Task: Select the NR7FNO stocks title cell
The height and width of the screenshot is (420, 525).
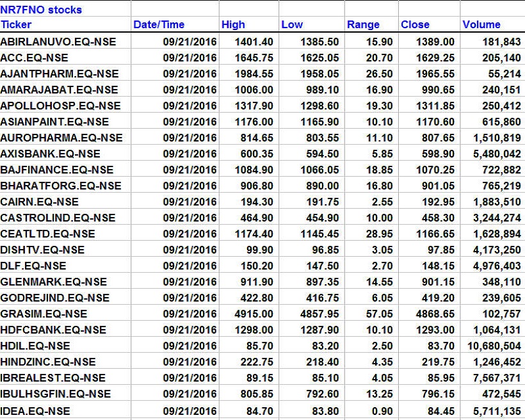Action: pyautogui.click(x=42, y=10)
